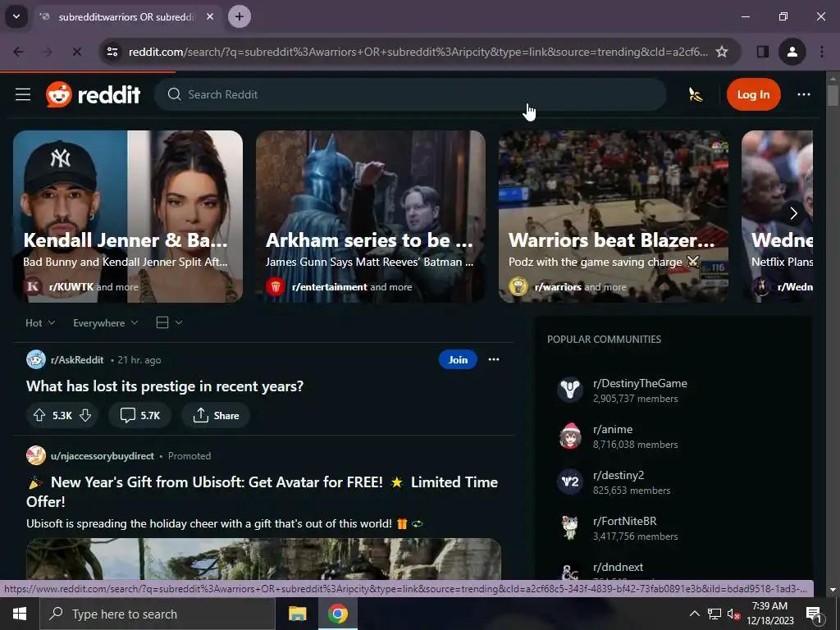Bookmark this page with the star icon
The image size is (840, 630).
click(x=722, y=52)
